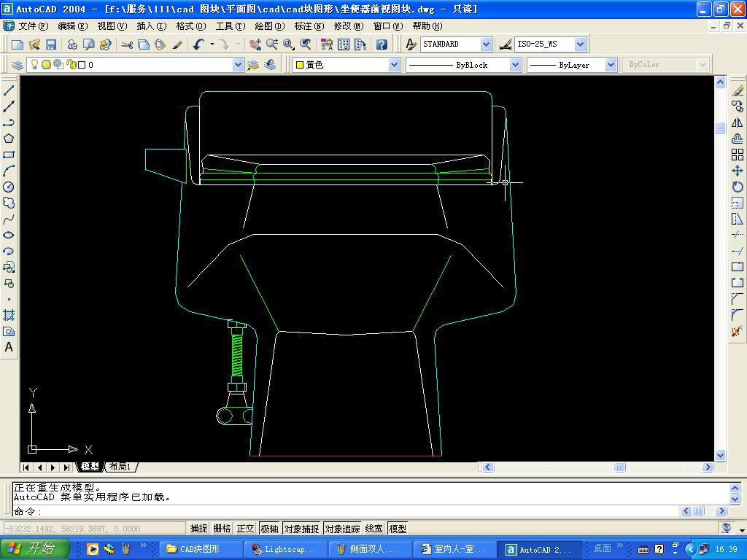Toggle 正交 (Ortho) mode in status bar
Screen dimensions: 747x560
246,529
